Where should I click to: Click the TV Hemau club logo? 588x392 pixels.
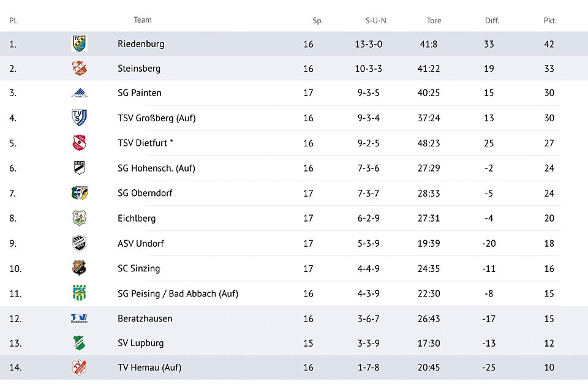tap(79, 367)
